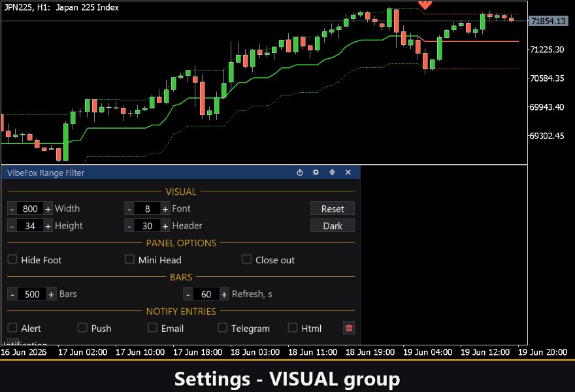Click the 69302.45 price axis label
The image size is (575, 392).
tap(547, 136)
